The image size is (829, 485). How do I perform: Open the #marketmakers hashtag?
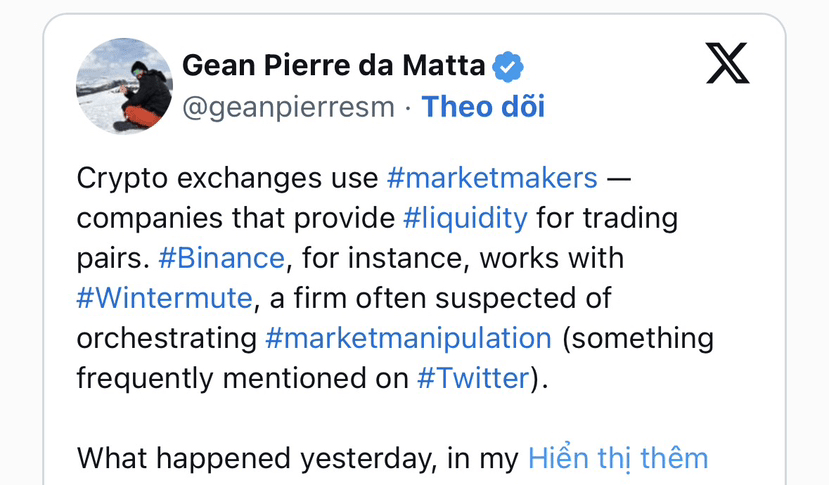coord(491,179)
